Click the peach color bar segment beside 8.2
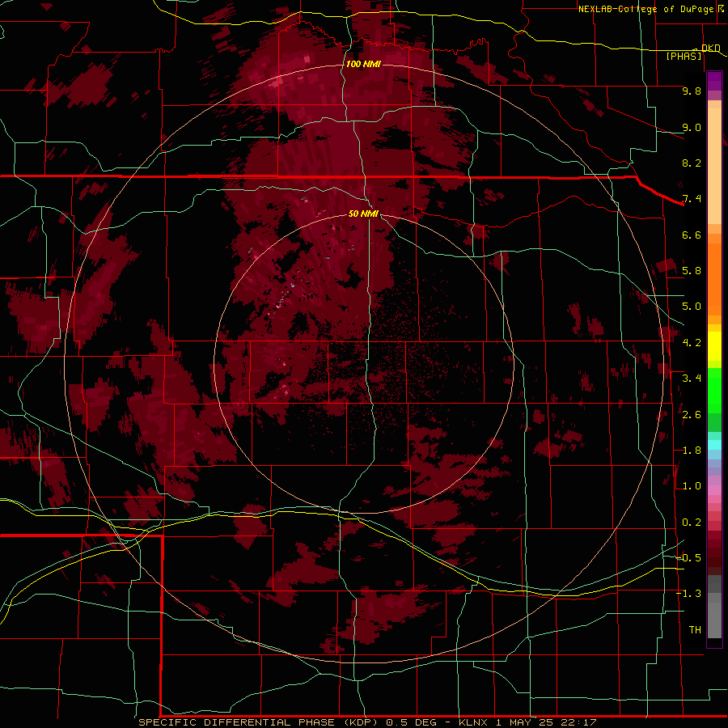Image resolution: width=728 pixels, height=728 pixels. click(714, 166)
